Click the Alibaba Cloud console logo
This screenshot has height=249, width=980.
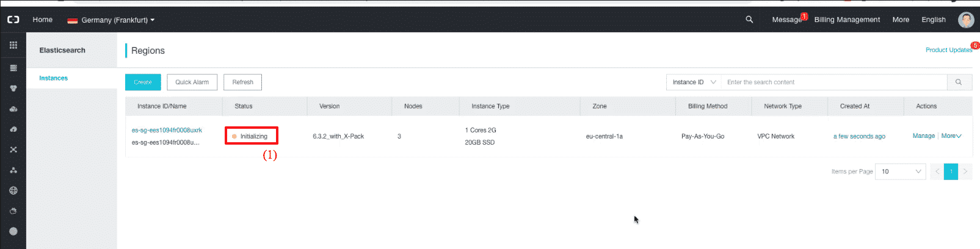[13, 20]
